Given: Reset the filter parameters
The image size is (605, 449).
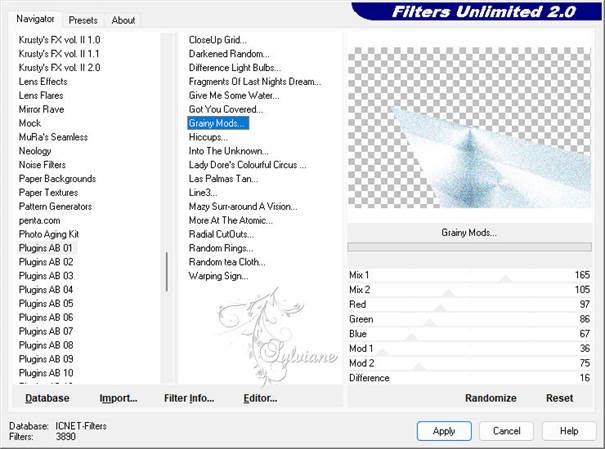Looking at the screenshot, I should coord(559,398).
